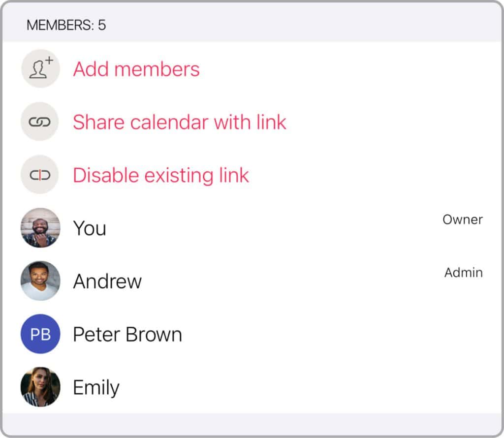Click the broken link disable icon
504x438 pixels.
pos(40,175)
